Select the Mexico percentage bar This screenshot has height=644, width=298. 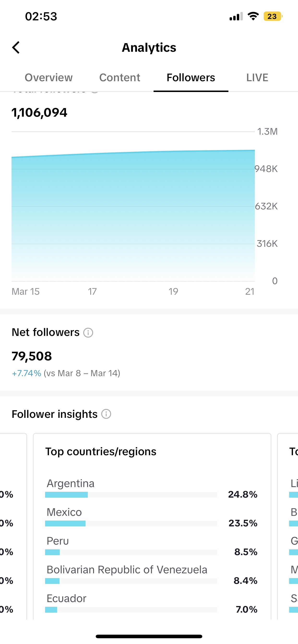pyautogui.click(x=131, y=523)
